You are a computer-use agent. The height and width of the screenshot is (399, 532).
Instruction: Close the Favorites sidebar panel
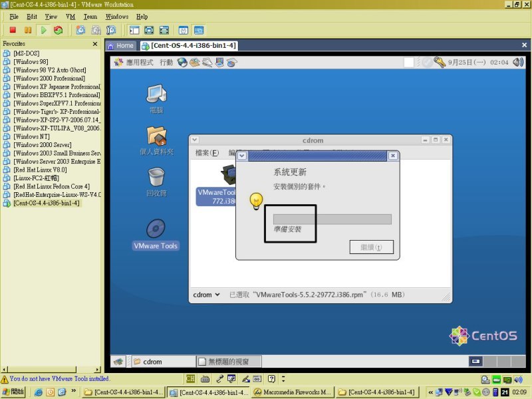click(x=95, y=44)
